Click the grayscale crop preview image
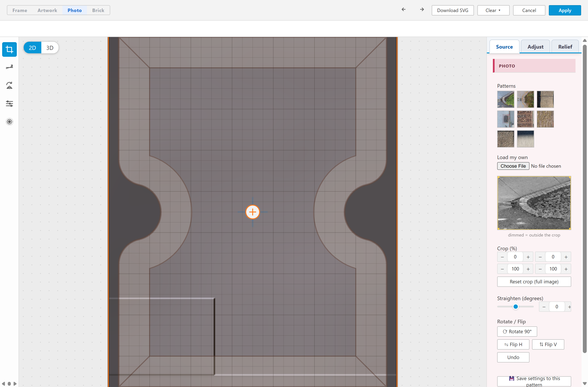The image size is (588, 387). click(534, 203)
